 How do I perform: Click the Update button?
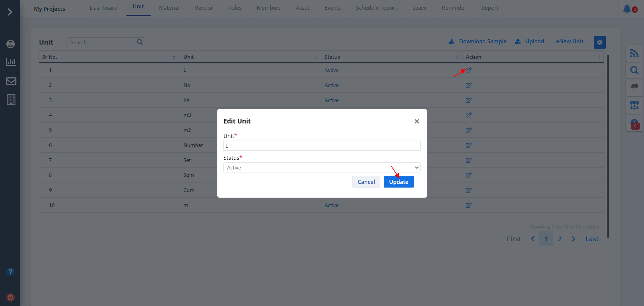pos(398,182)
